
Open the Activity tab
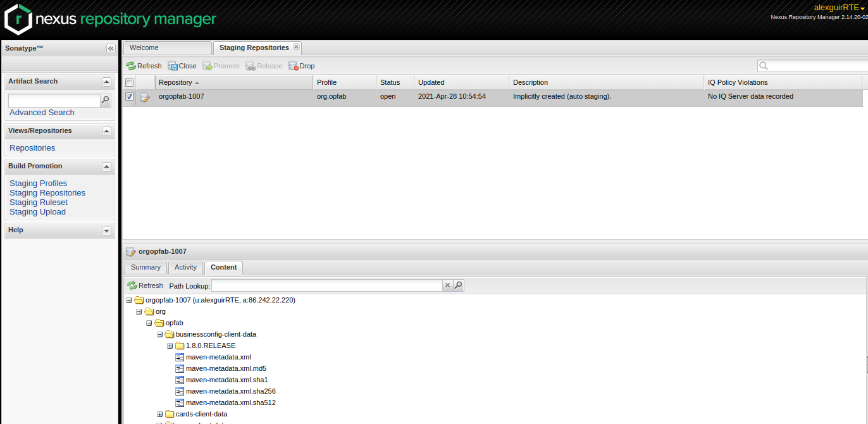tap(185, 267)
